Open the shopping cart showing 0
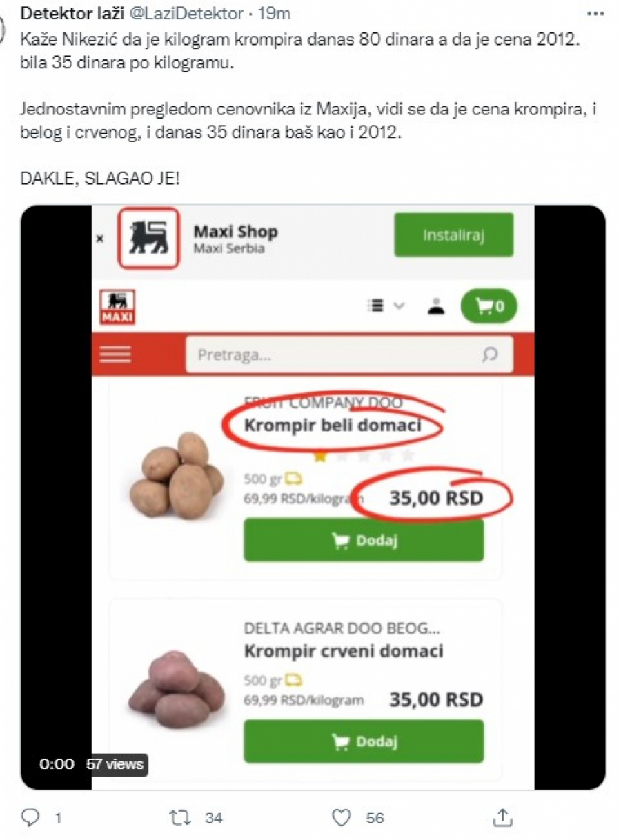This screenshot has height=840, width=621. coord(489,306)
